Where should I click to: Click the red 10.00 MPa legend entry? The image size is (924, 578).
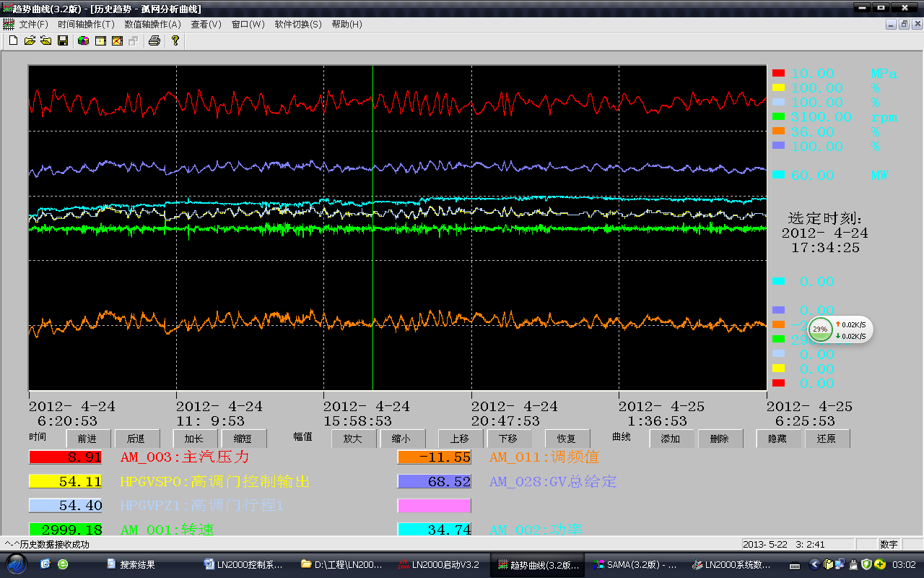pos(835,73)
